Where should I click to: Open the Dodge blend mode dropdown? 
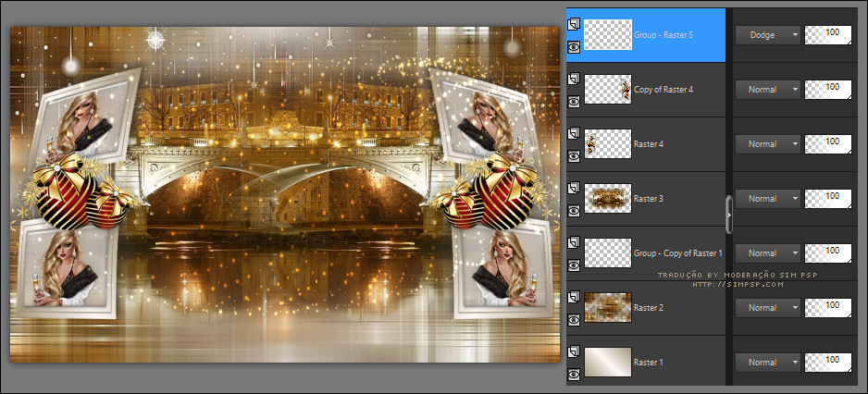(768, 34)
